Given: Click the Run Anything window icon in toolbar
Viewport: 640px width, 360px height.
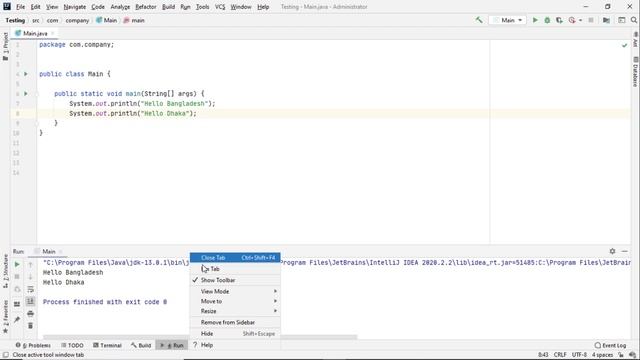Looking at the screenshot, I should pyautogui.click(x=622, y=20).
